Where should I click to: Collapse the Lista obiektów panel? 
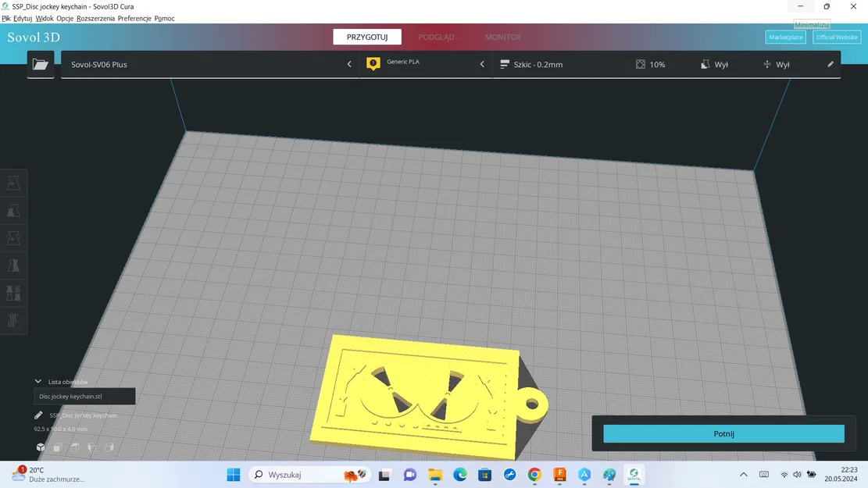point(38,381)
